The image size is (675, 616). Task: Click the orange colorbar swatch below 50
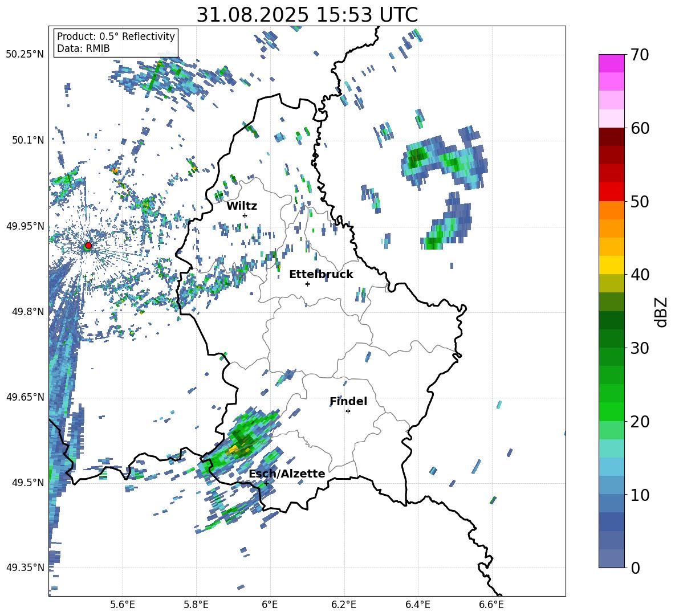pos(611,210)
